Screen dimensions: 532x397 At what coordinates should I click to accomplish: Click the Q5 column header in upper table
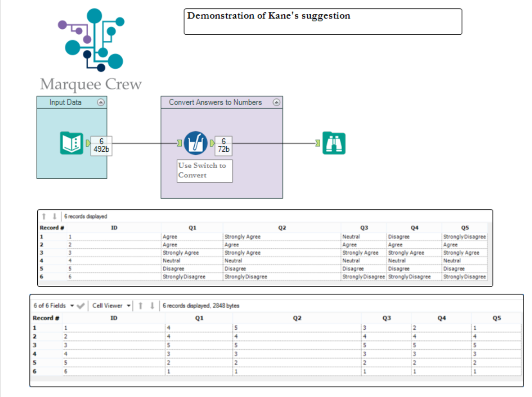tap(465, 228)
